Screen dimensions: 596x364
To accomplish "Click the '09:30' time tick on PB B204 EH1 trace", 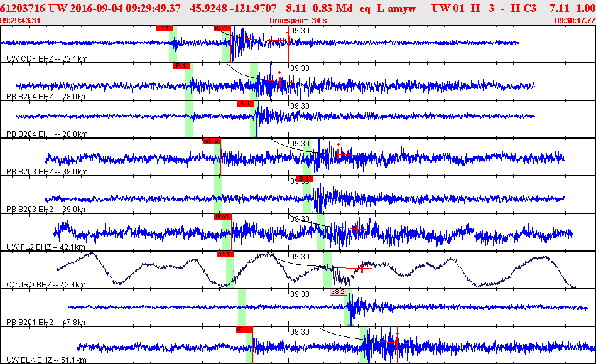I will point(300,105).
